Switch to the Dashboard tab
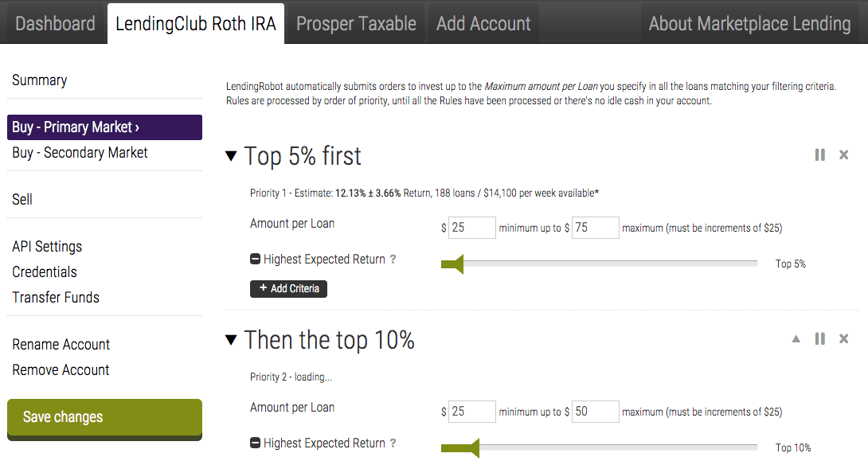The width and height of the screenshot is (868, 461). [55, 24]
